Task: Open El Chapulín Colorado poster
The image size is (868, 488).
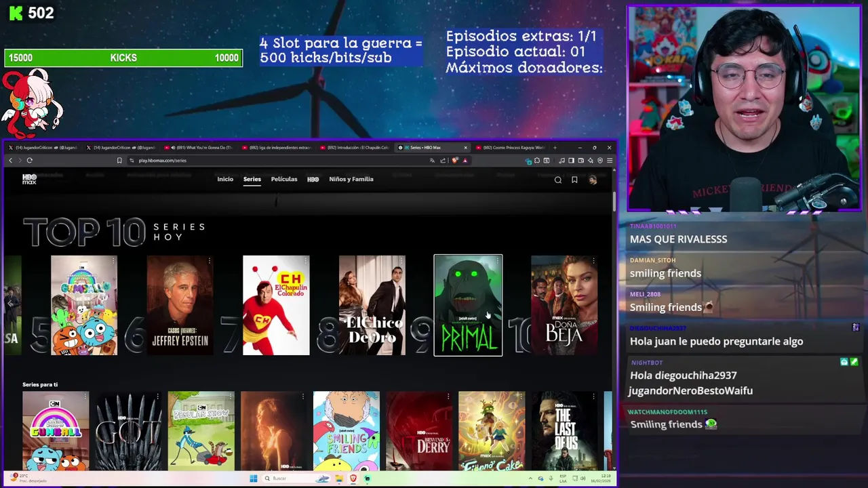Action: [276, 305]
